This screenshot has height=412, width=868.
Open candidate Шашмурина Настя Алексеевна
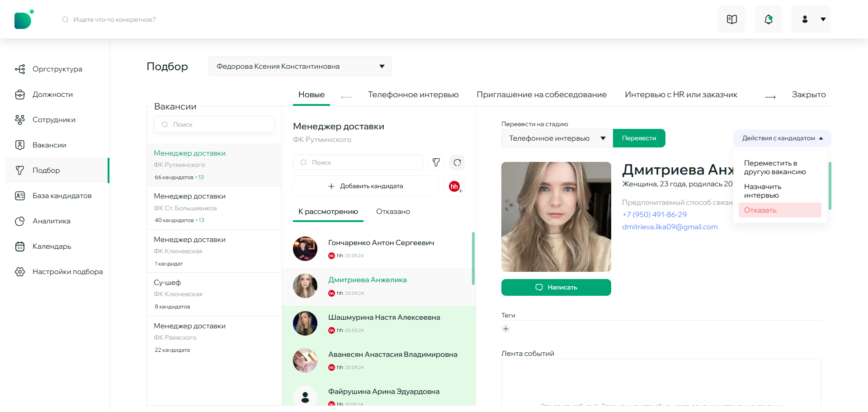coord(379,324)
